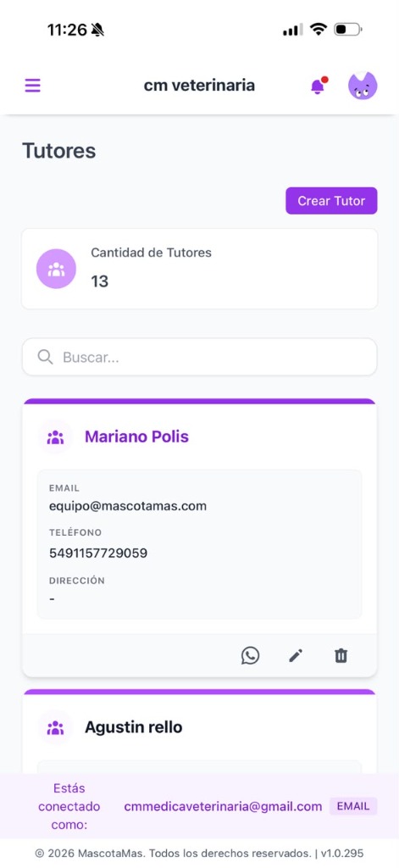
Task: Edit Mariano Polis with the pencil icon
Action: 296,656
